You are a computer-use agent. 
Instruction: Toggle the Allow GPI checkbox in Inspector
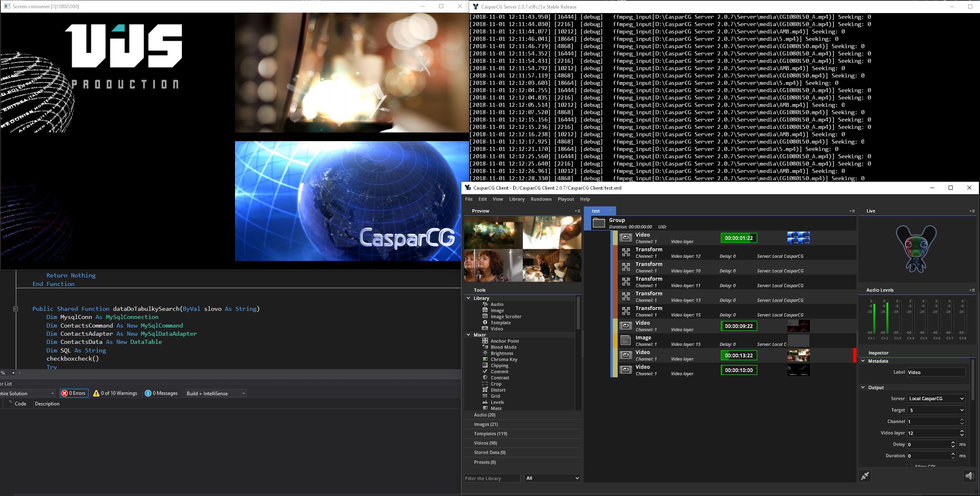[x=909, y=466]
